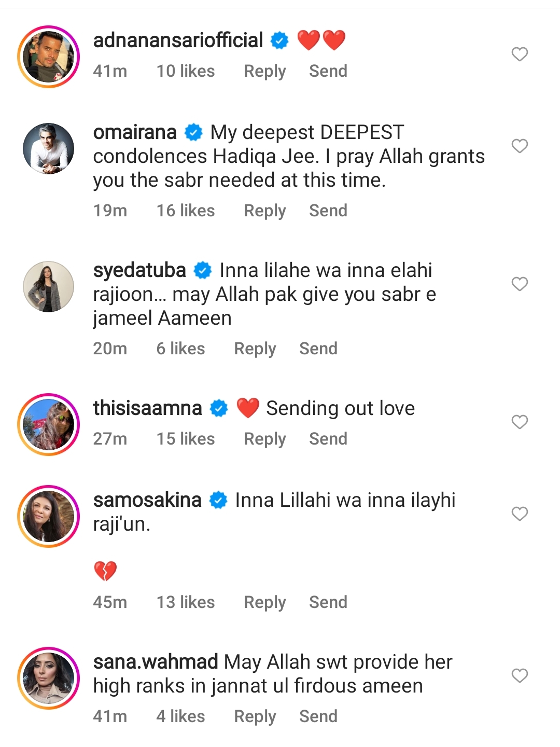This screenshot has height=747, width=560.
Task: View syedatuba's profile photo
Action: (x=49, y=286)
